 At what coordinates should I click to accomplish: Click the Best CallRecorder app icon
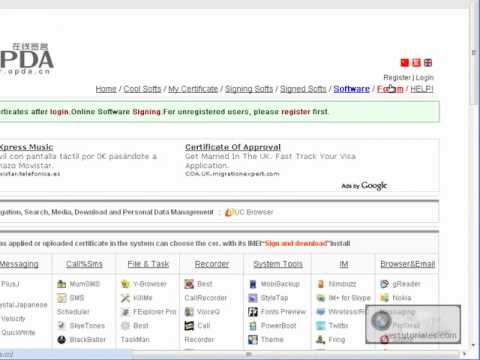click(189, 284)
